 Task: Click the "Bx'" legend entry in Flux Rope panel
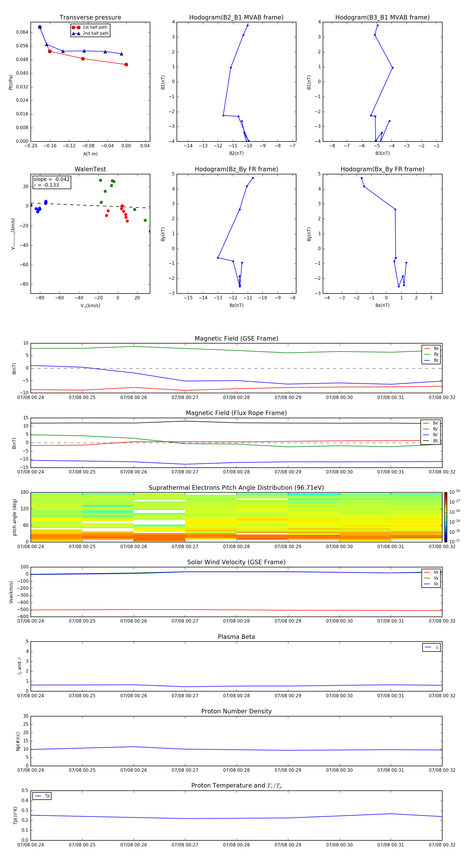[x=431, y=423]
